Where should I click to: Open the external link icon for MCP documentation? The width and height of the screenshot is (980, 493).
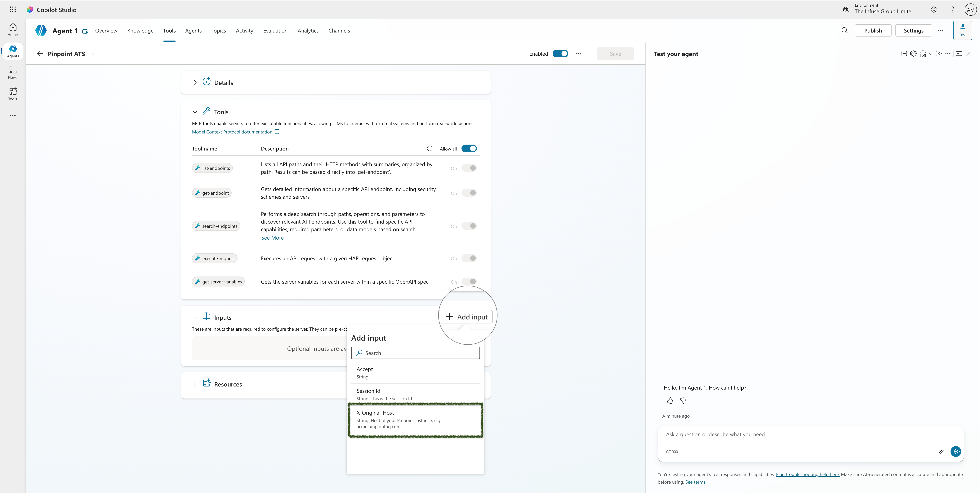(x=277, y=132)
